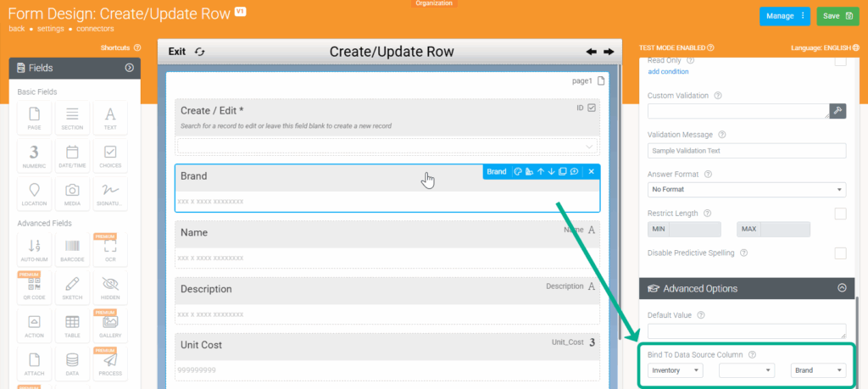Open the Create / Edit search dropdown
Screen dimensions: 868x389
point(387,146)
